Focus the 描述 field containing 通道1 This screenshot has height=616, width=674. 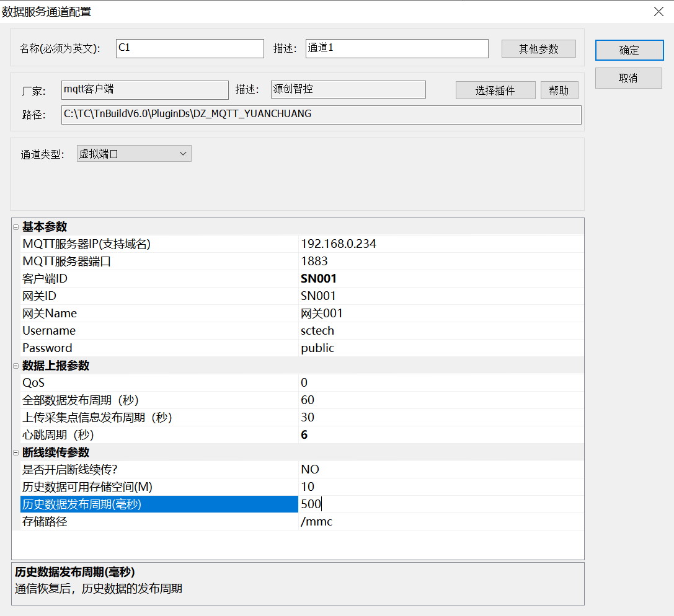point(397,48)
